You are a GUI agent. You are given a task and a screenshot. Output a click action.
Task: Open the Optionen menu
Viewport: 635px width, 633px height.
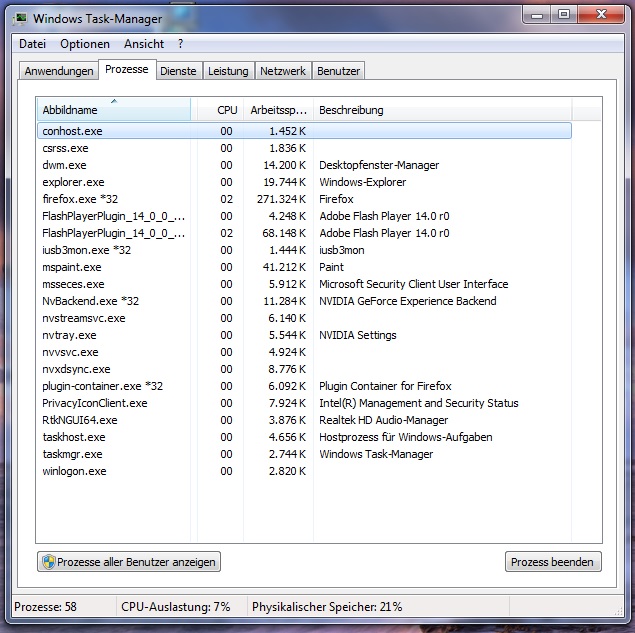(85, 44)
